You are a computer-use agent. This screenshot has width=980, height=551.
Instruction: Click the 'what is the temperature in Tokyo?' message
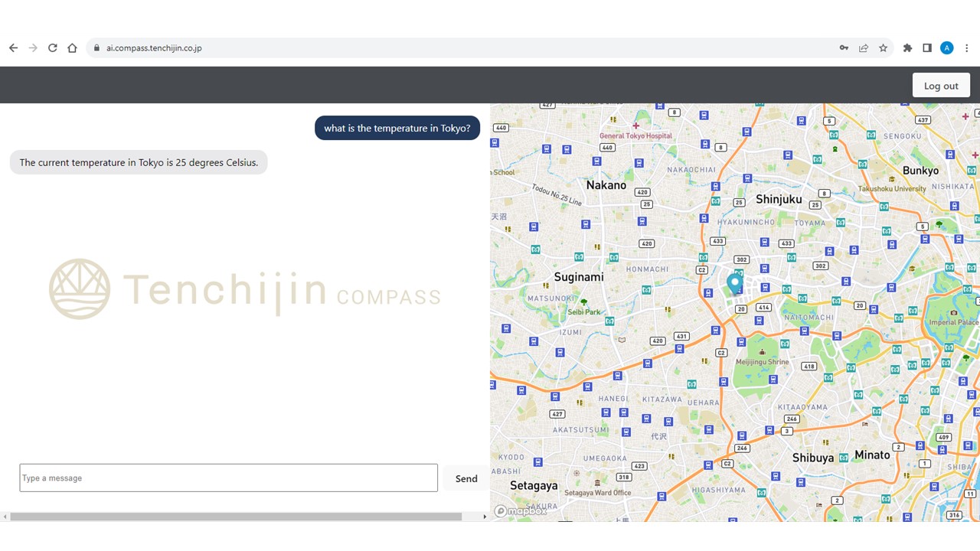point(397,128)
